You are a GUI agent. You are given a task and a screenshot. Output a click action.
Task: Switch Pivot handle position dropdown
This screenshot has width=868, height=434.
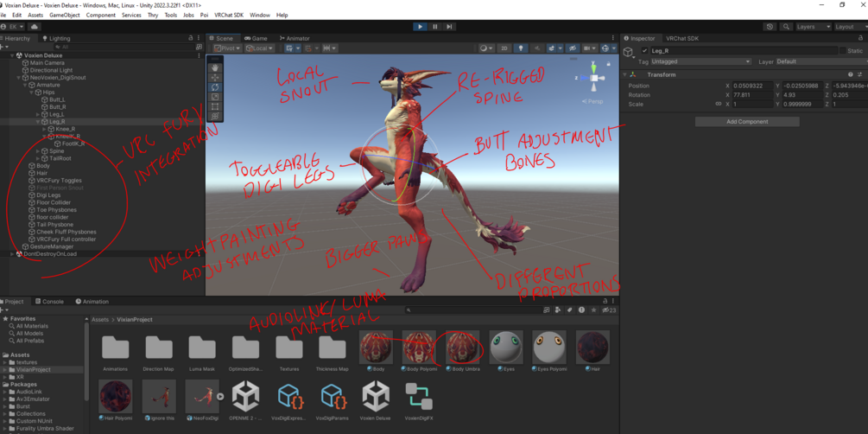tap(227, 48)
